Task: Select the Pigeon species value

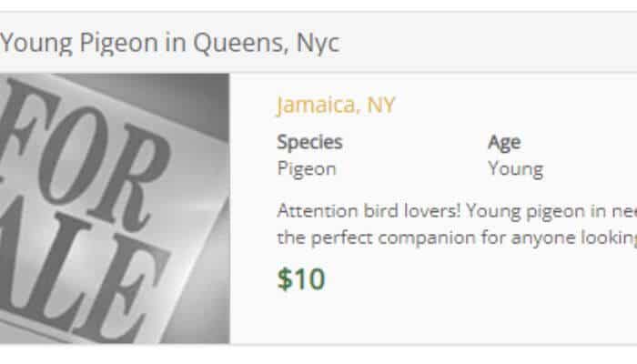Action: (307, 169)
